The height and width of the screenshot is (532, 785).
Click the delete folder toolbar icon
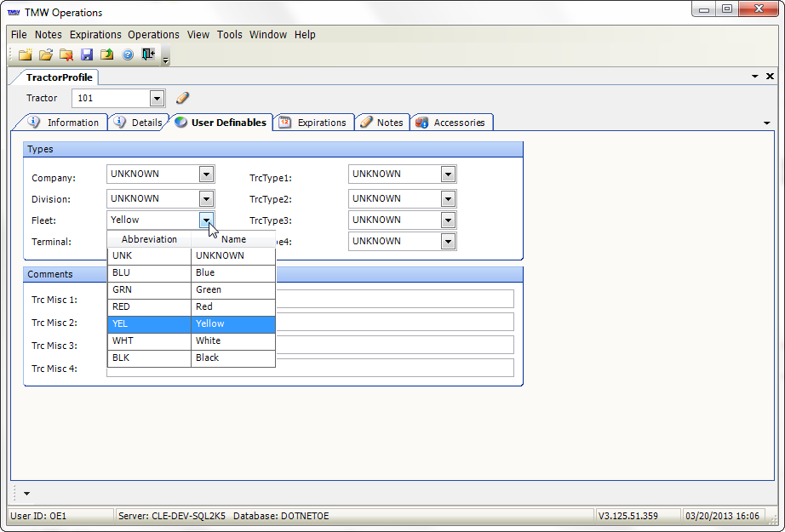coord(66,54)
